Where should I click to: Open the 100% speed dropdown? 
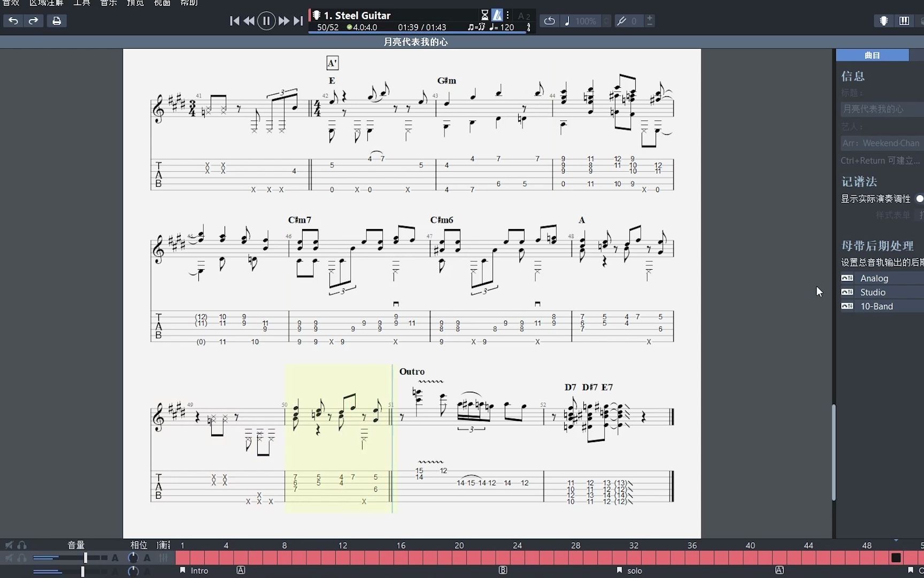pos(606,21)
